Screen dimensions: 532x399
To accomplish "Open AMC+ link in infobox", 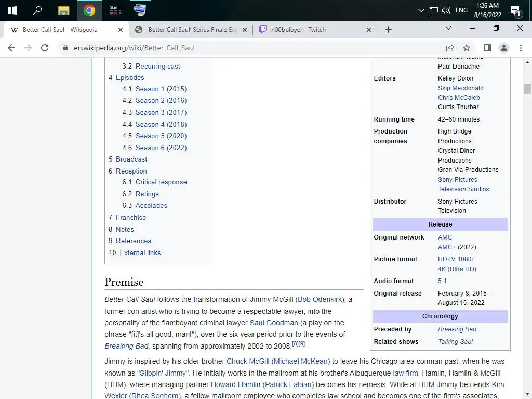I will [446, 247].
